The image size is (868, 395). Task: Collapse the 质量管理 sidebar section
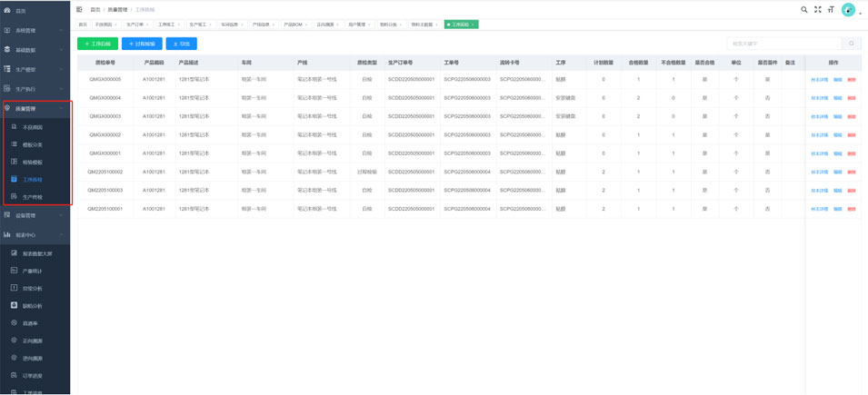[35, 108]
